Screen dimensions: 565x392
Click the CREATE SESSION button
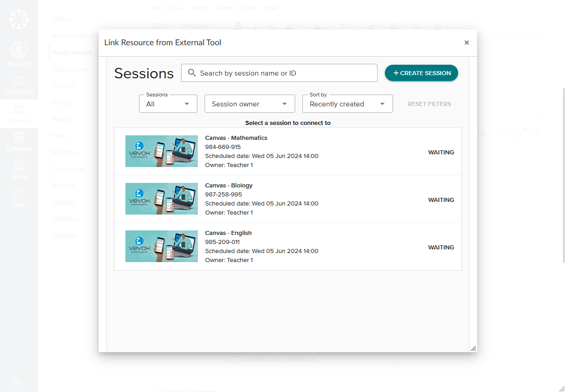pyautogui.click(x=421, y=72)
